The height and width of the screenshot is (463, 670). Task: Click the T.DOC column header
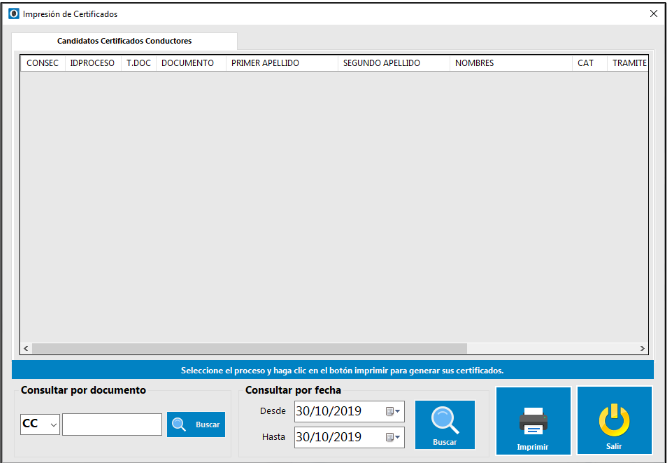pos(138,63)
